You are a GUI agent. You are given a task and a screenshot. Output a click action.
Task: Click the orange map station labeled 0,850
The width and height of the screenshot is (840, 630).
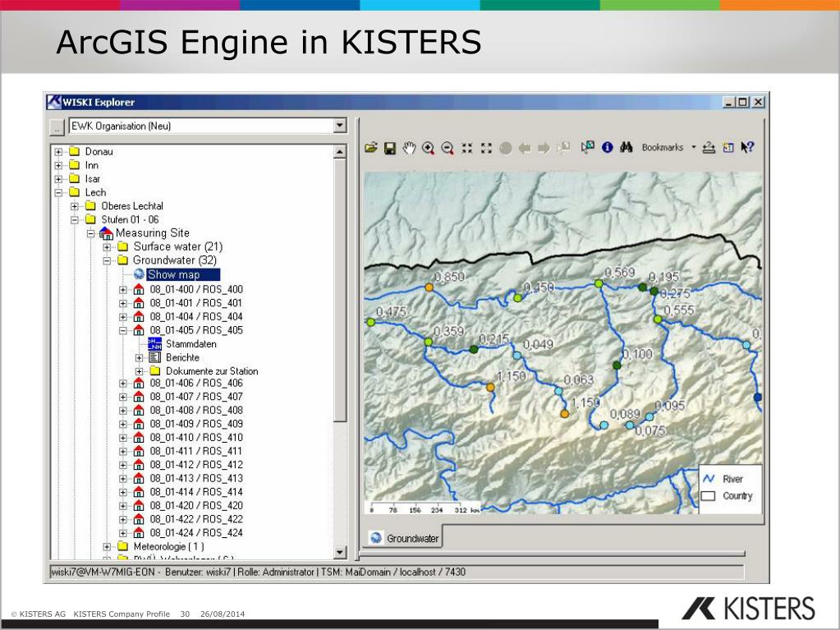429,287
